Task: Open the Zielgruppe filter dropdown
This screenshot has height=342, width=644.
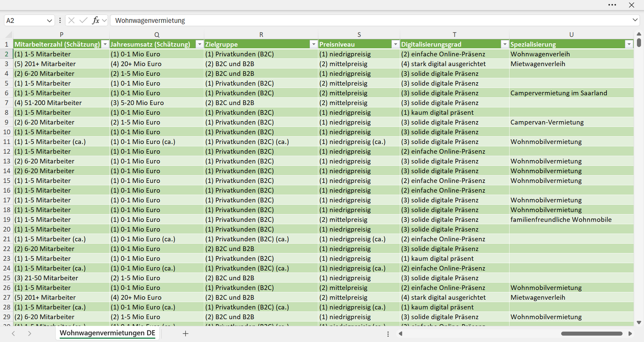Action: [x=314, y=44]
